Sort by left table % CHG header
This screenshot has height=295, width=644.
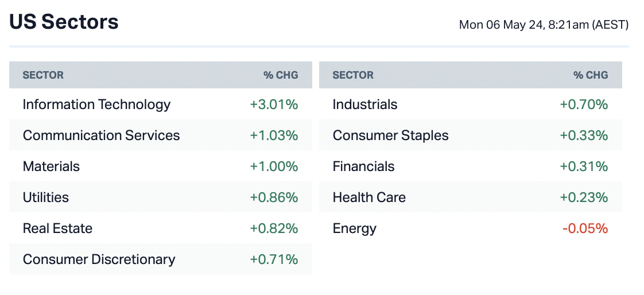281,75
